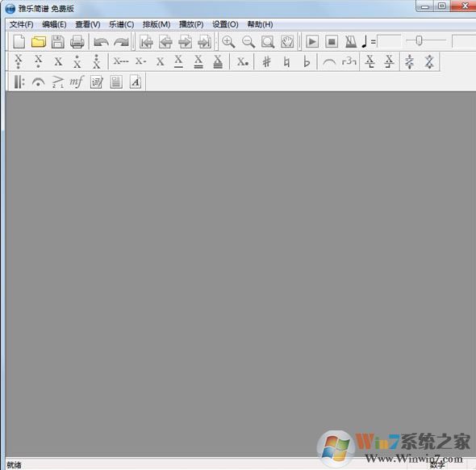Add a fermata mark

point(38,82)
